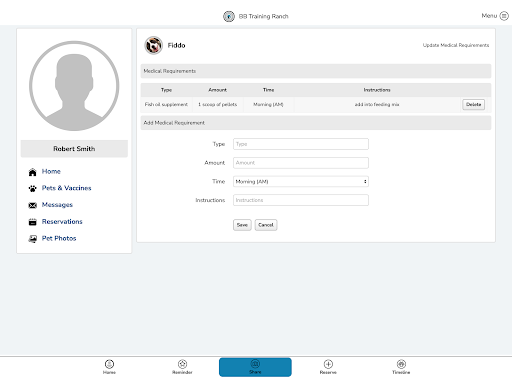Click the Update Medical Requirements link

click(x=456, y=45)
